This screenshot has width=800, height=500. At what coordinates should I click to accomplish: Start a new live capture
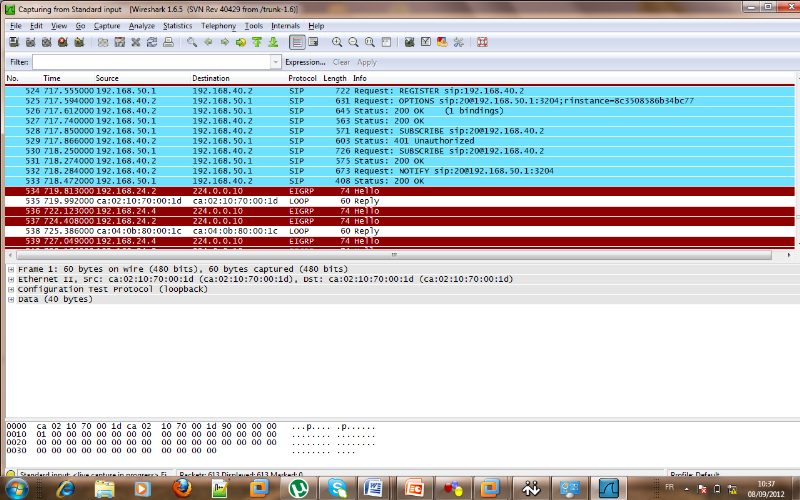point(46,42)
